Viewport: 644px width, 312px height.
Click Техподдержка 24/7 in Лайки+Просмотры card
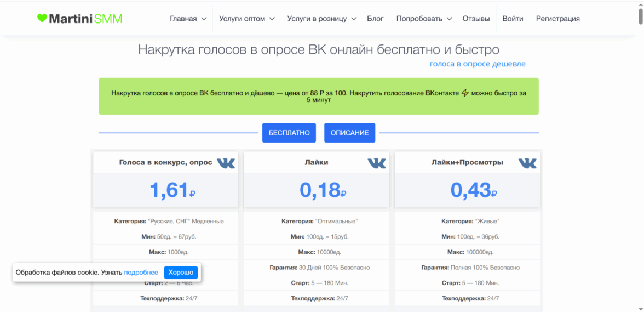468,298
